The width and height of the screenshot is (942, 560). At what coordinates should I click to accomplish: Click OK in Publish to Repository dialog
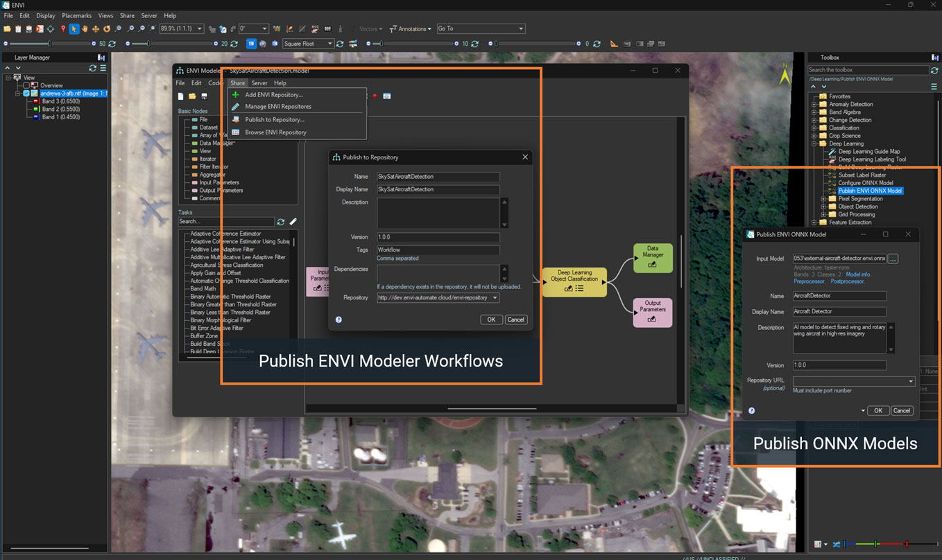(490, 320)
